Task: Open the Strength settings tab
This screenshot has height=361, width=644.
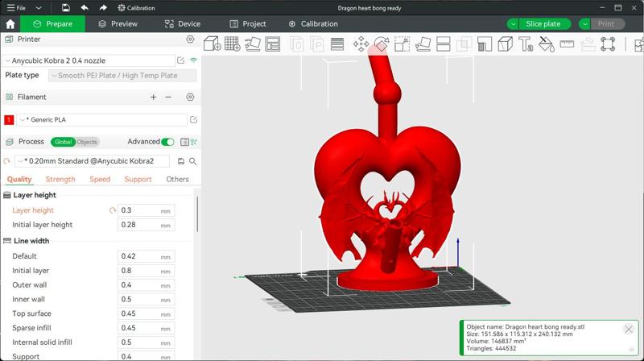Action: pos(60,180)
